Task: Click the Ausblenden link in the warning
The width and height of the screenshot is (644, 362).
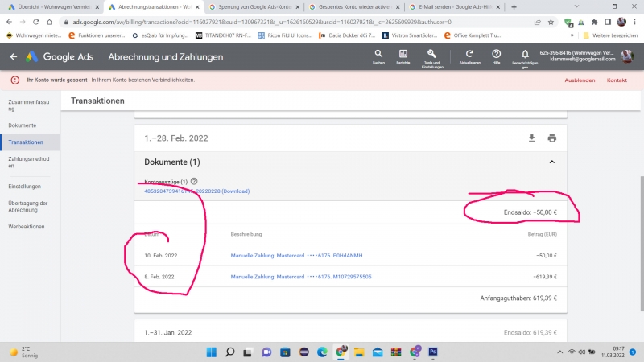Action: coord(580,80)
